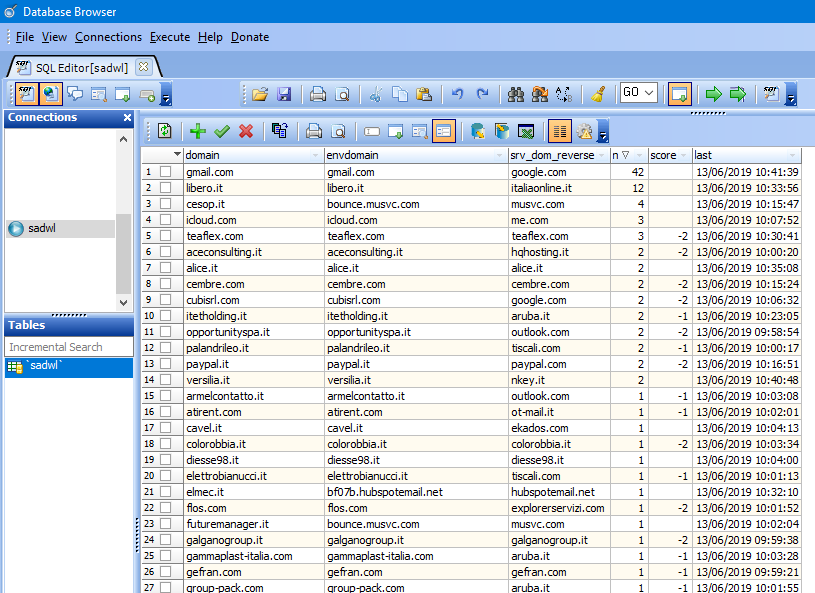815x593 pixels.
Task: Click the Connections panel scroll up arrow
Action: [124, 139]
